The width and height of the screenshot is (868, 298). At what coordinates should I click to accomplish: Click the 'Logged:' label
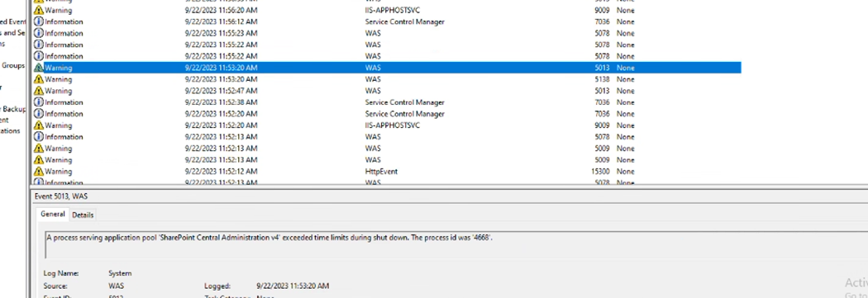217,286
